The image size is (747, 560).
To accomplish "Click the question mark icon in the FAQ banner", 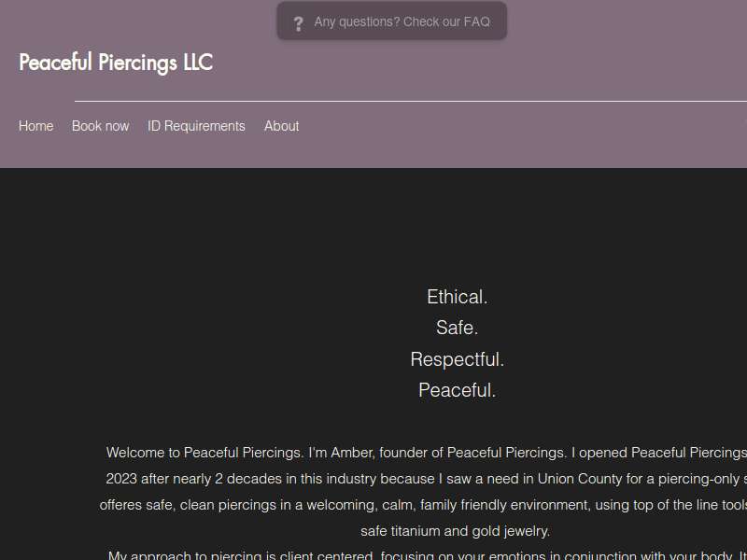I will coord(298,21).
